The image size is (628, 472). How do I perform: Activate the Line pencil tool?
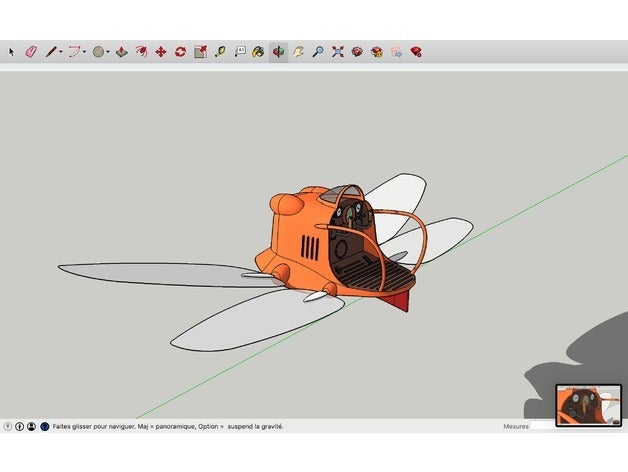50,51
